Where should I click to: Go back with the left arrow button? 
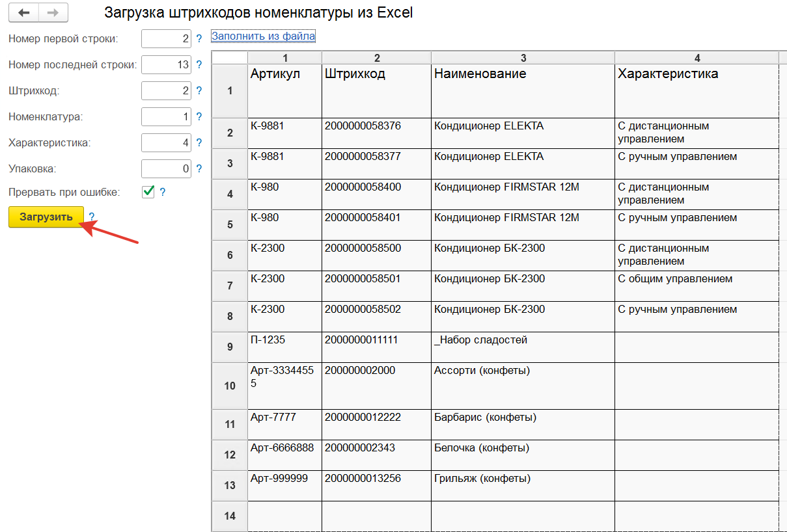point(23,13)
